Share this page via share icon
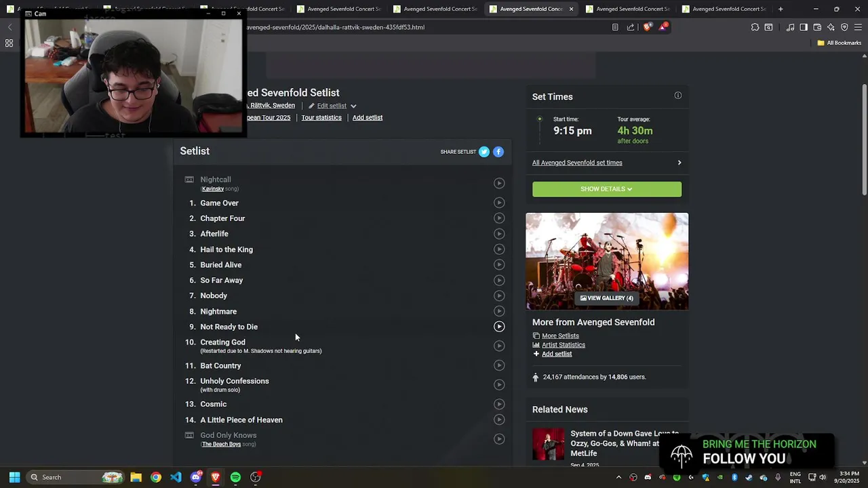The image size is (868, 488). point(631,27)
